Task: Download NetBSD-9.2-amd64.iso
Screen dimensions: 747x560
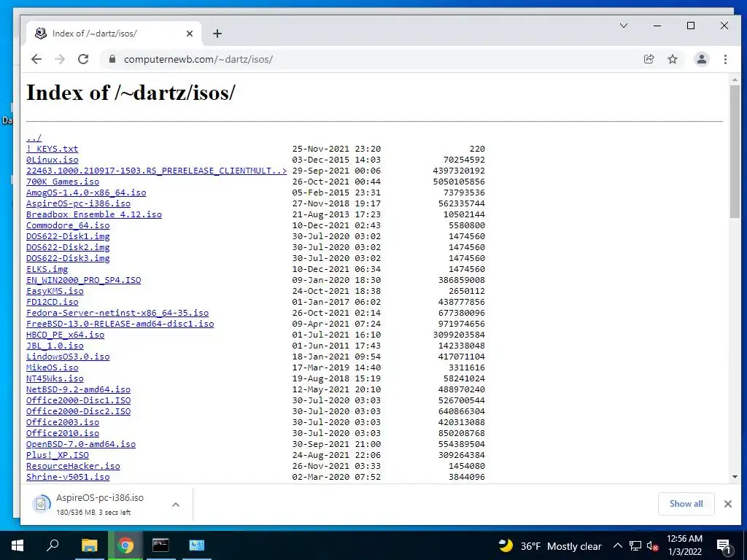Action: click(78, 390)
